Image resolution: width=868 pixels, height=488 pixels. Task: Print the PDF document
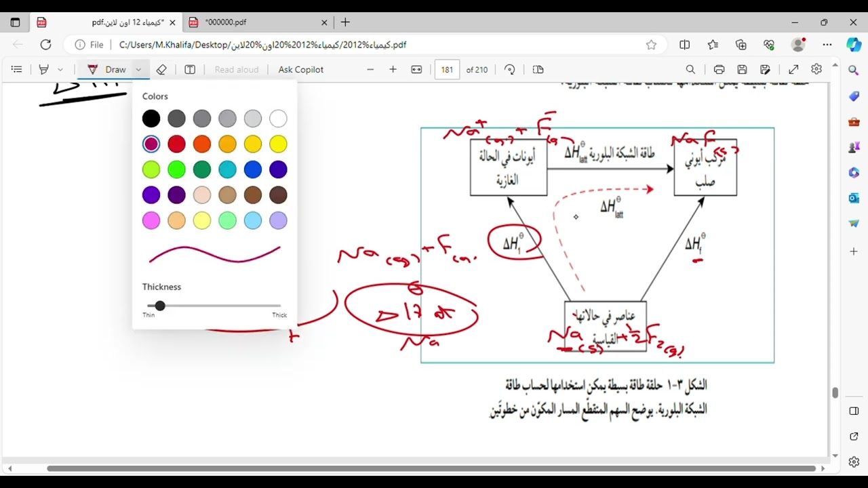[719, 69]
